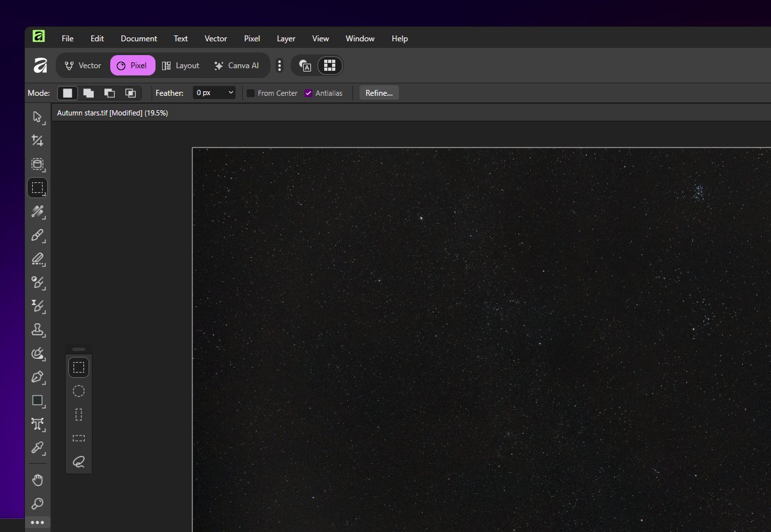Viewport: 771px width, 532px height.
Task: Open Canva AI
Action: [237, 66]
